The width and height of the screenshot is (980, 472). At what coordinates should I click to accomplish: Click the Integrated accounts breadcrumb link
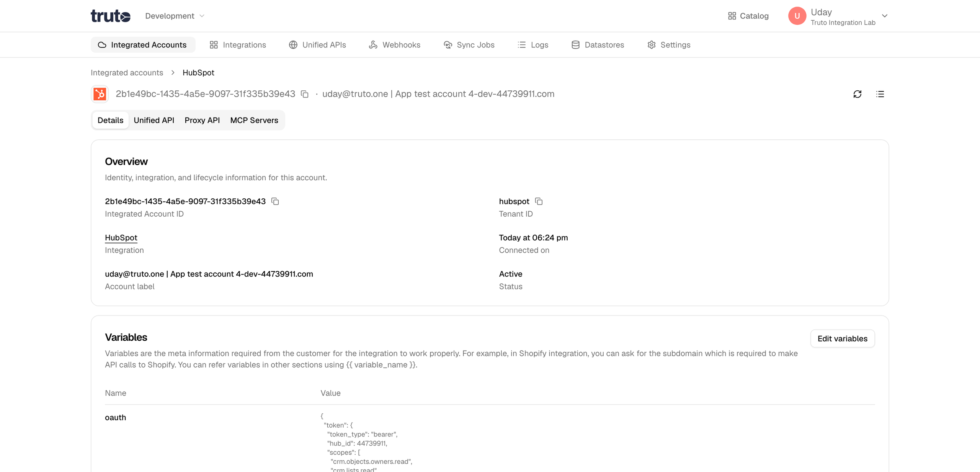pyautogui.click(x=127, y=73)
